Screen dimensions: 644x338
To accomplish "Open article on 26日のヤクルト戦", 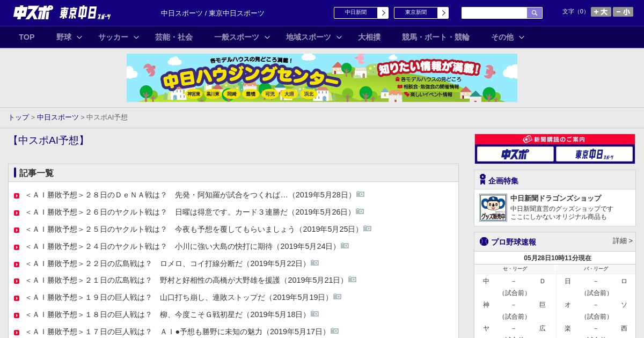I will [x=190, y=212].
